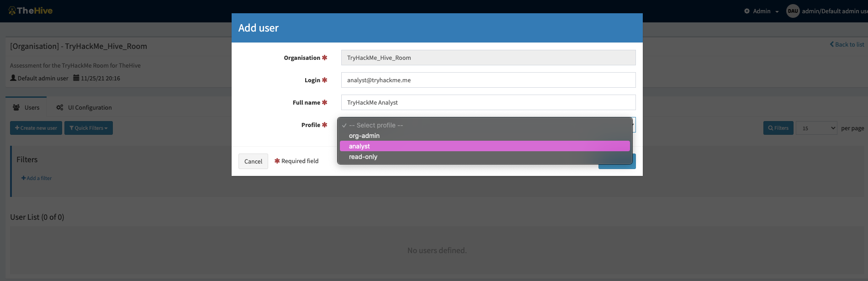Image resolution: width=868 pixels, height=281 pixels.
Task: Click the Full name input field
Action: [488, 102]
